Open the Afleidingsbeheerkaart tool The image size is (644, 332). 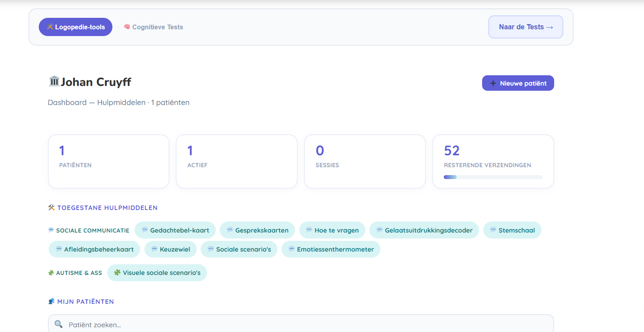(94, 249)
